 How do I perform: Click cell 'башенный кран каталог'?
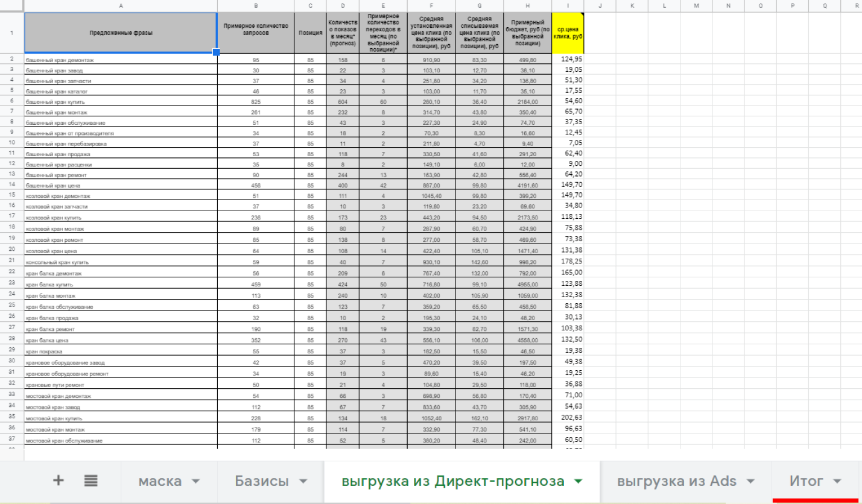click(x=121, y=92)
